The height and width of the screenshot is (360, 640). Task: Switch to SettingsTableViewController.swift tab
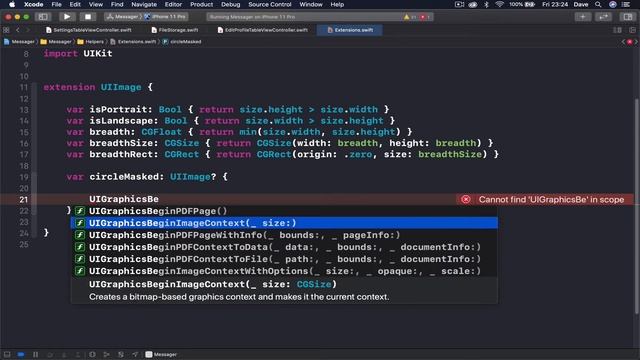[89, 30]
